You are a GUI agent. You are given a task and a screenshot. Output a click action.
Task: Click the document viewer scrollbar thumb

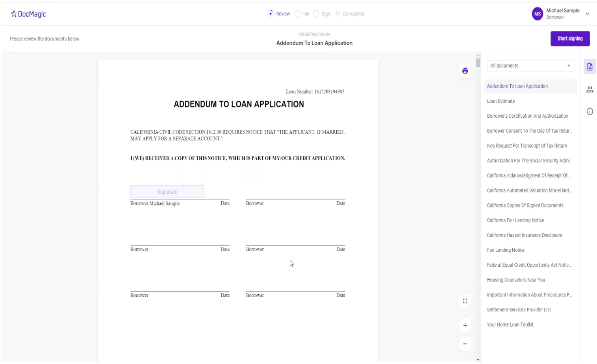[x=478, y=63]
